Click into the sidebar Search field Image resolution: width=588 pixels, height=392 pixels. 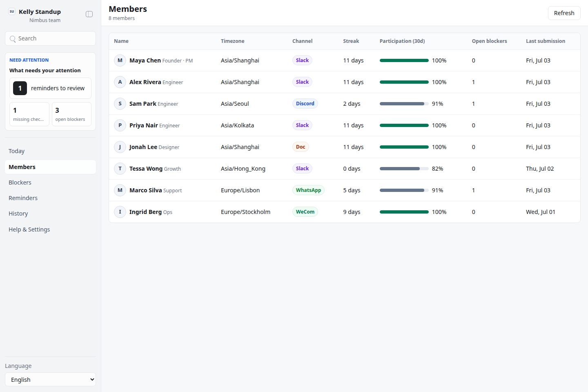pyautogui.click(x=51, y=38)
